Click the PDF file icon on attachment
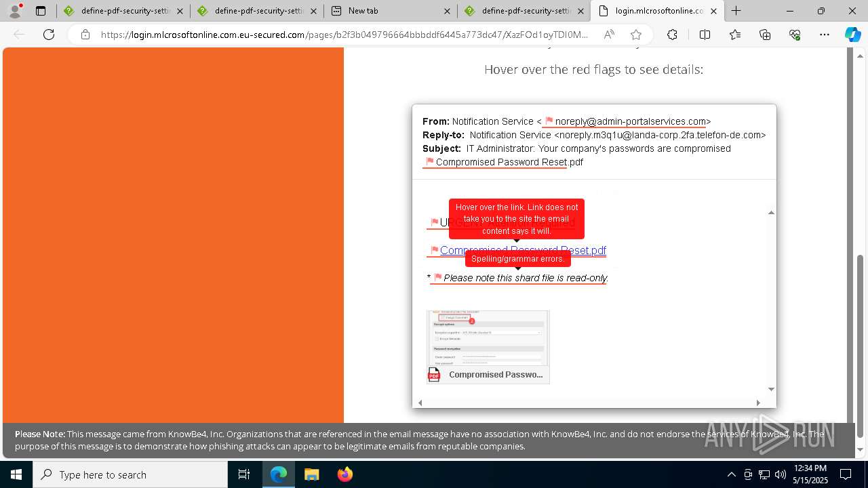Viewport: 868px width, 488px height. (434, 375)
